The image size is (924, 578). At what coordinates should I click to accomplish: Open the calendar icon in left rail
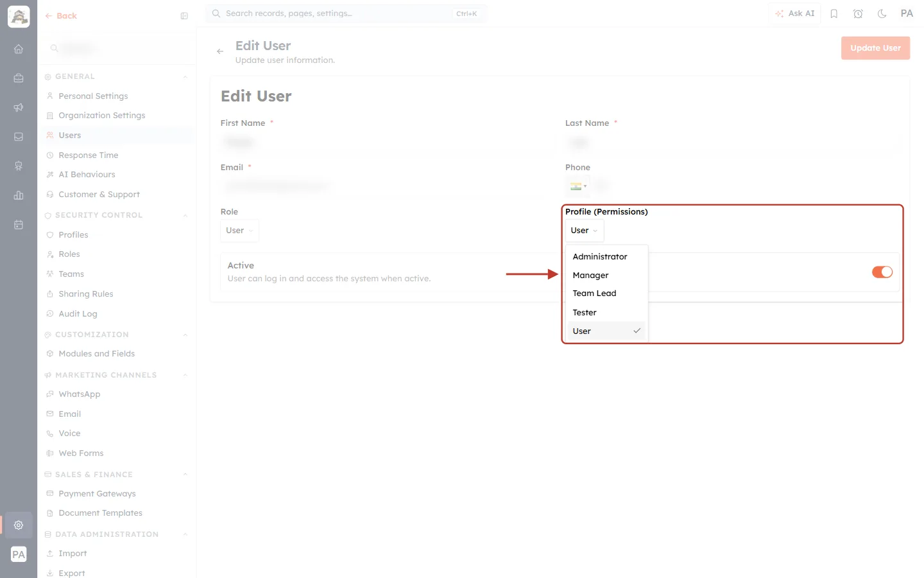[19, 225]
